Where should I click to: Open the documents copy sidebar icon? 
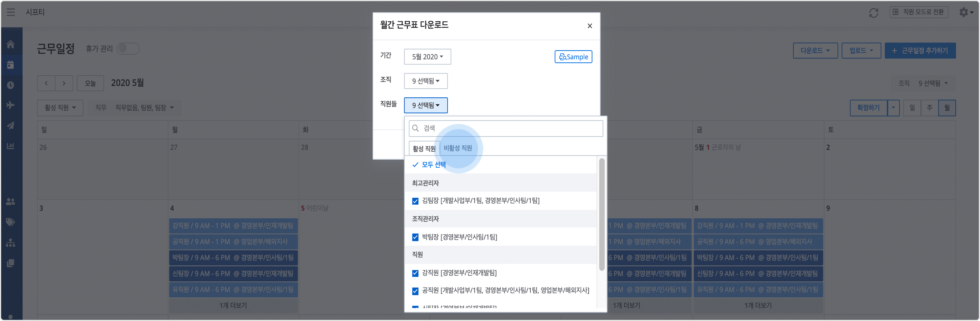click(x=11, y=263)
